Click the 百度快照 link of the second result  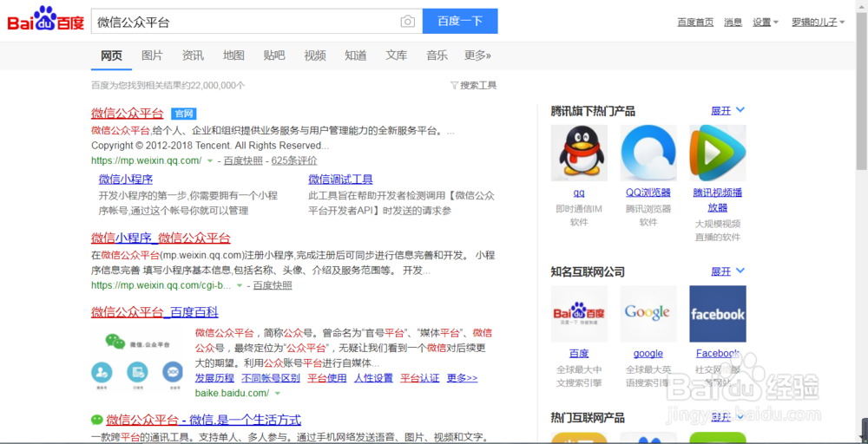click(273, 286)
